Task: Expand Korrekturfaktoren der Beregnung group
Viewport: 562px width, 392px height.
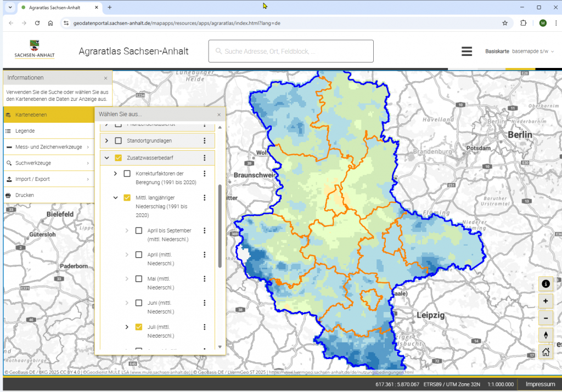Action: [115, 174]
